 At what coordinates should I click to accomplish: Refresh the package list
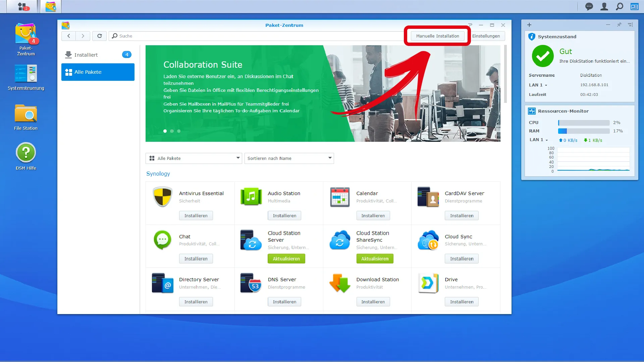99,36
